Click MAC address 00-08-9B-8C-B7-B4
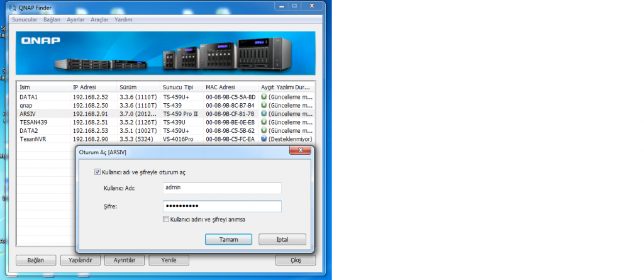The height and width of the screenshot is (280, 644). 230,105
